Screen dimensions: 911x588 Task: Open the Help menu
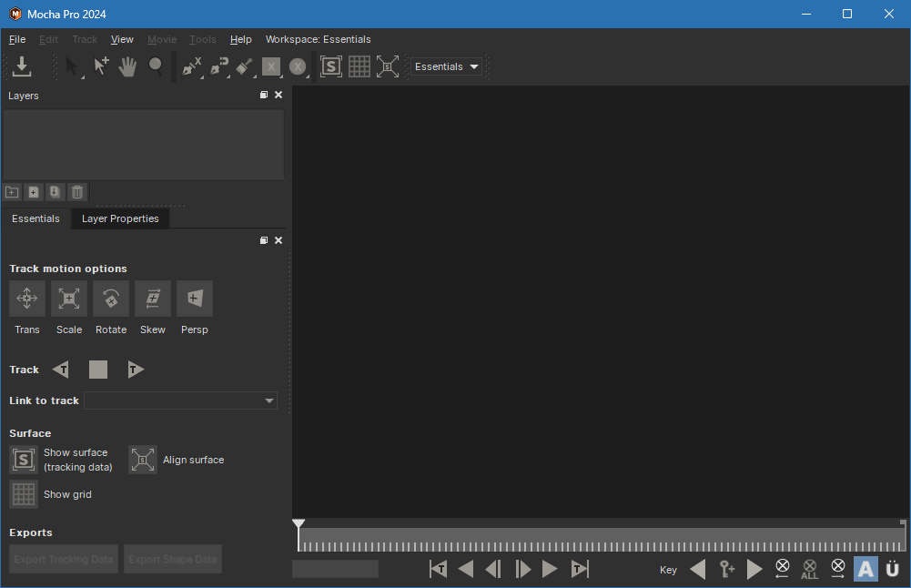tap(240, 39)
